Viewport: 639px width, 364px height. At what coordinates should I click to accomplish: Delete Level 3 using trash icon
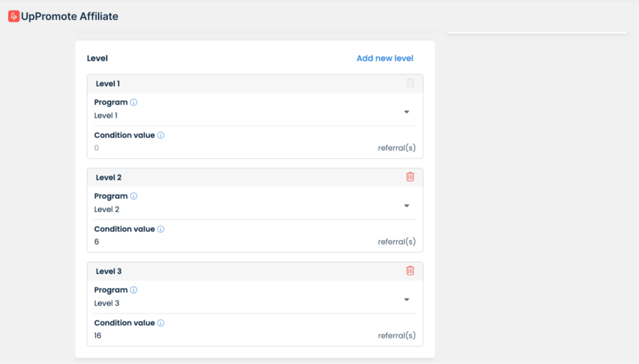[x=410, y=271]
